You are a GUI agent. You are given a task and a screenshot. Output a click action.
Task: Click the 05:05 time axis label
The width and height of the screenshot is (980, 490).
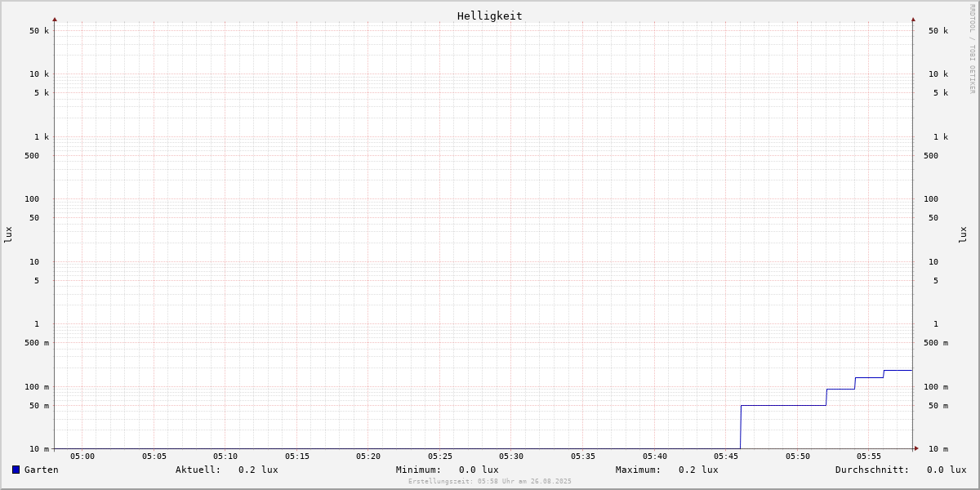pos(154,457)
